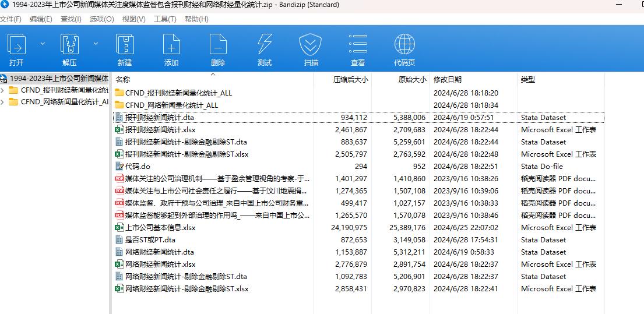Screen dimensions: 644x314
Task: Select file name 网络财经新闻统计-剔除金融剔除ST.xlsx
Action: point(187,288)
